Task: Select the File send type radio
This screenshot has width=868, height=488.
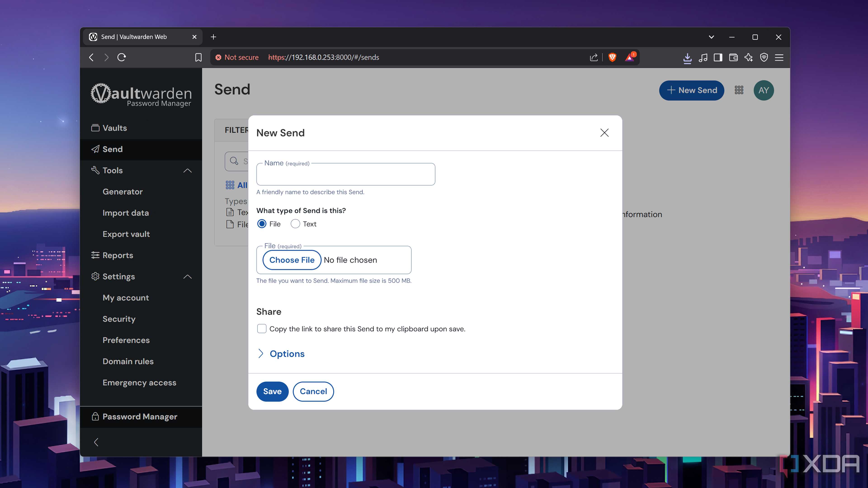Action: coord(262,224)
